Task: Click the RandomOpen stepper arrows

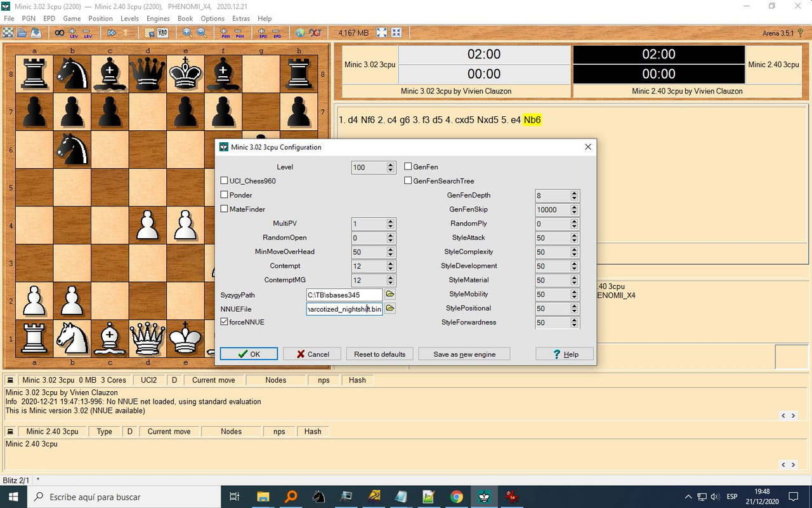Action: tap(390, 237)
